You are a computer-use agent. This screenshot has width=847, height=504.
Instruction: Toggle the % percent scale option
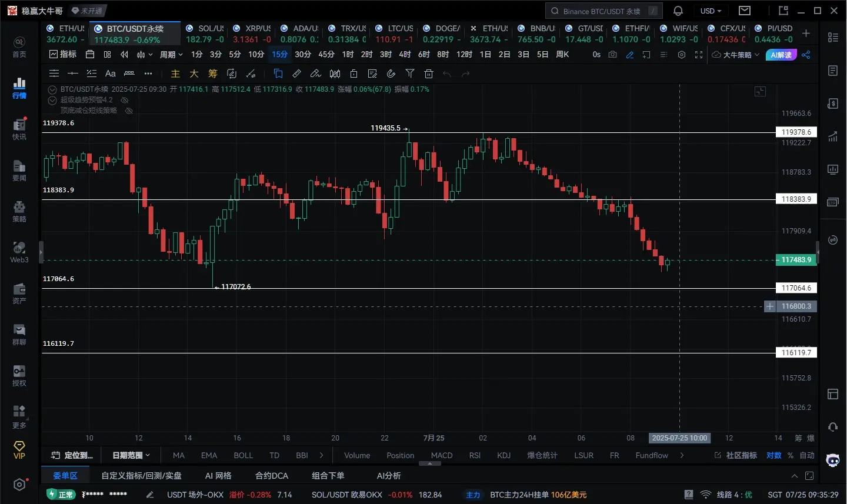[x=791, y=455]
